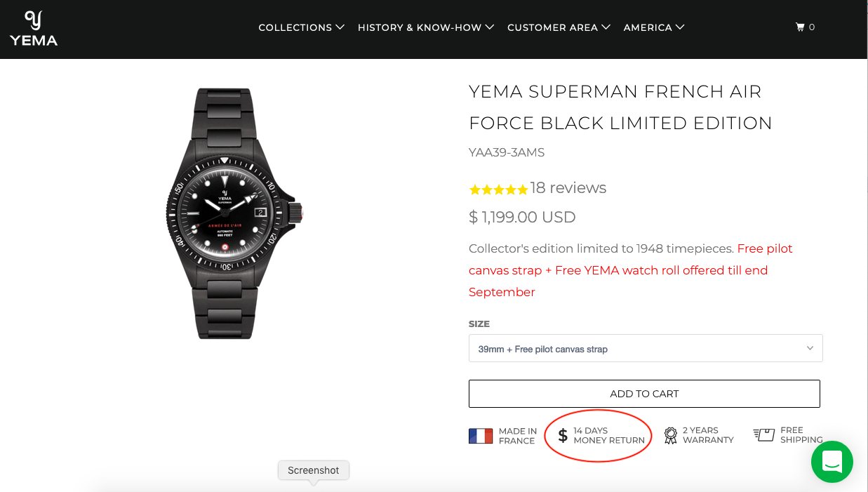868x492 pixels.
Task: Expand the America region selector
Action: pos(653,27)
